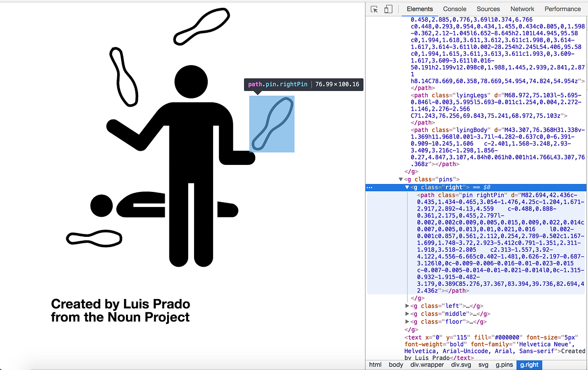Select the div.svg breadcrumb
Screen dimensions: 588x370
click(461, 365)
